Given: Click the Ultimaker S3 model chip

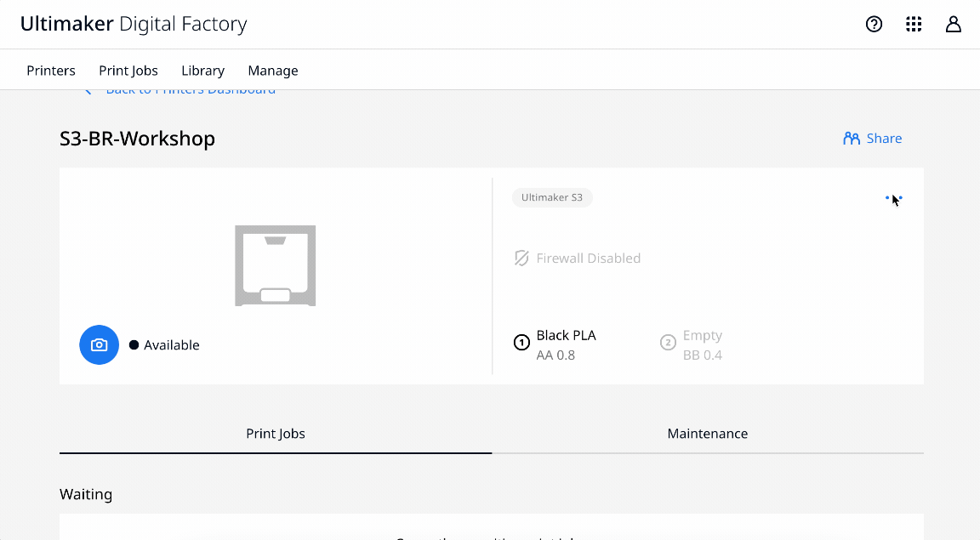Looking at the screenshot, I should (552, 197).
